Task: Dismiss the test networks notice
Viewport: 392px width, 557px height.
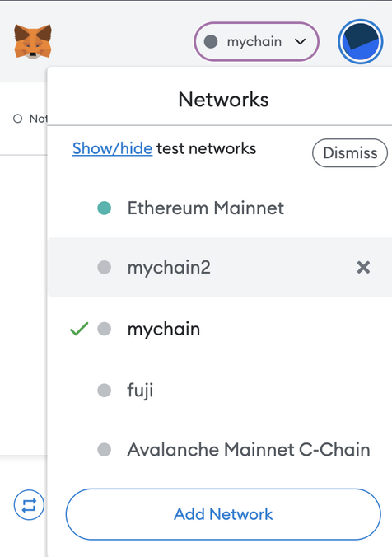Action: pos(350,153)
